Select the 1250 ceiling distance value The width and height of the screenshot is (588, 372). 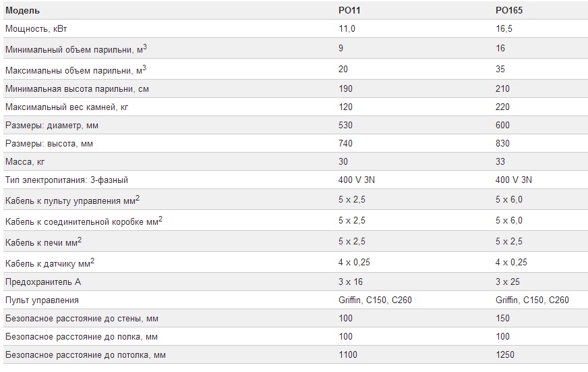(x=505, y=354)
